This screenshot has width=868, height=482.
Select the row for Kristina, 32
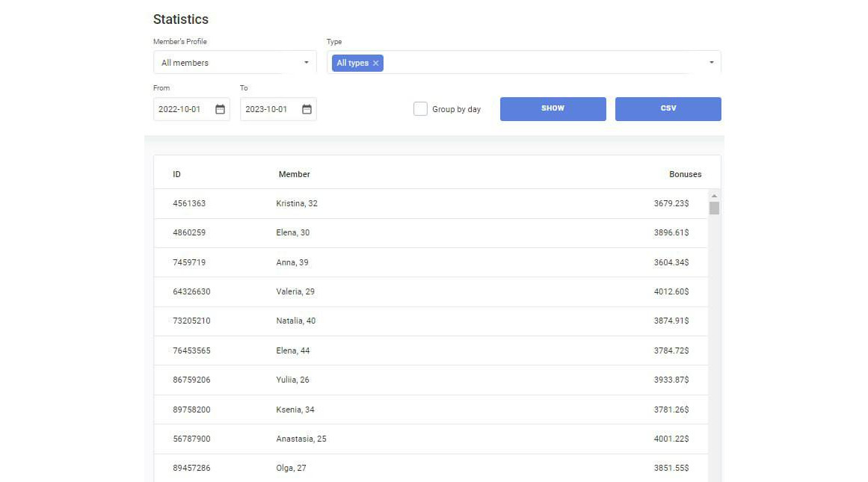coord(297,203)
